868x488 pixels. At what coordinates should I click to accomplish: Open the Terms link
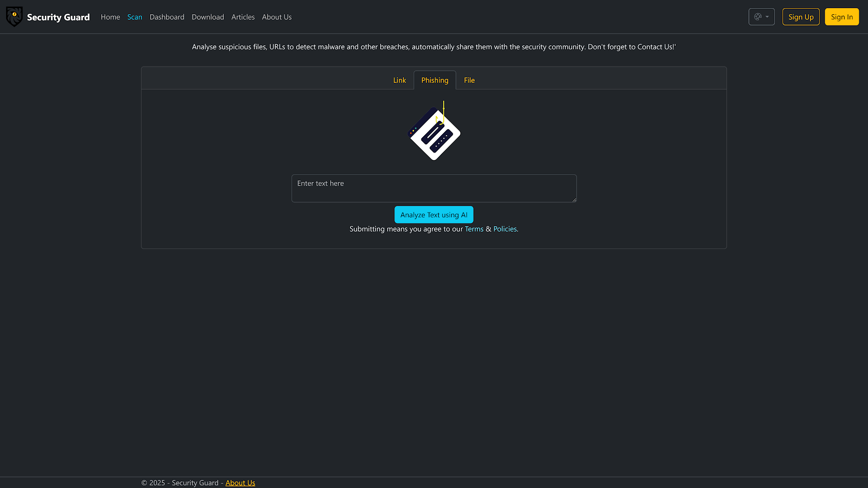[474, 229]
